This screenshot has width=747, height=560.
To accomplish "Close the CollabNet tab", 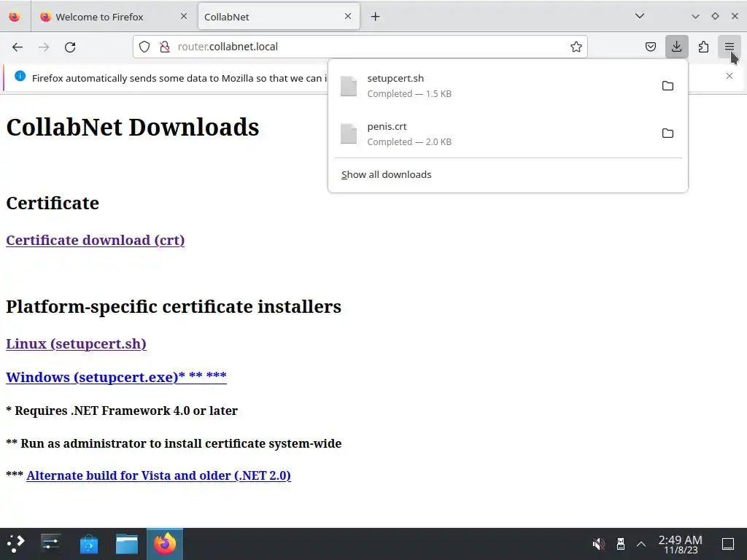I will tap(348, 16).
